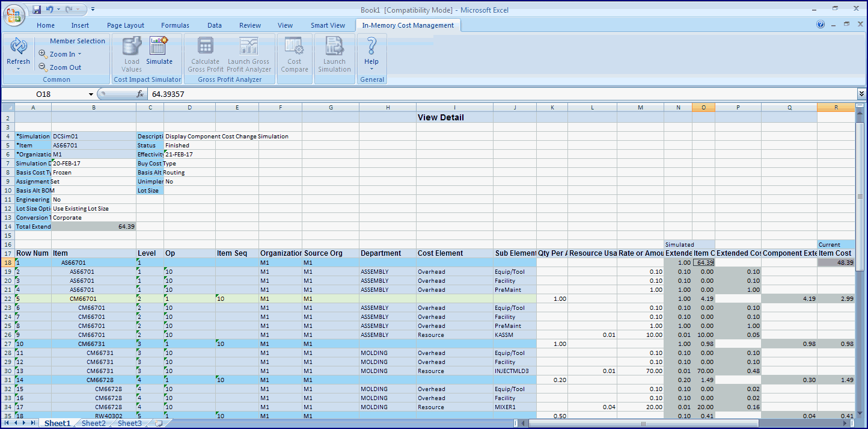Click the Cost Element column heading
Viewport: 868px width, 429px height.
click(x=454, y=253)
